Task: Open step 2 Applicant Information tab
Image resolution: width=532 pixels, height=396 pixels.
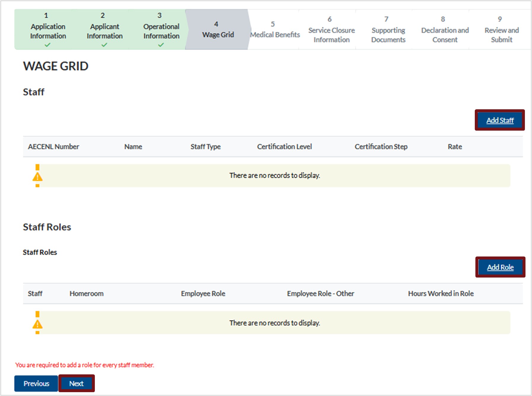Action: tap(104, 30)
